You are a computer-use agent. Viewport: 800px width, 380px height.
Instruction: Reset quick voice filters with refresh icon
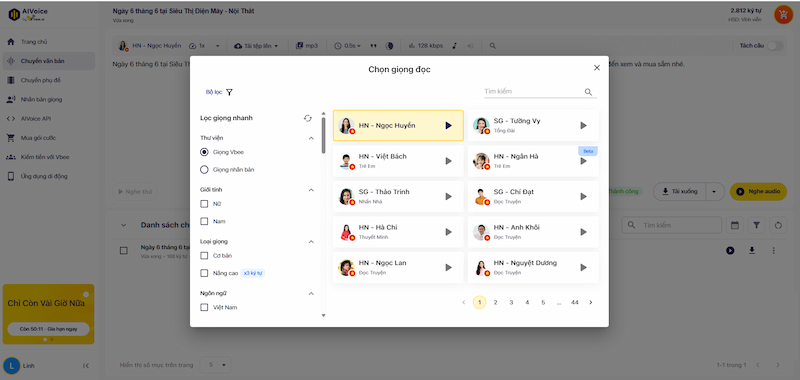click(308, 118)
